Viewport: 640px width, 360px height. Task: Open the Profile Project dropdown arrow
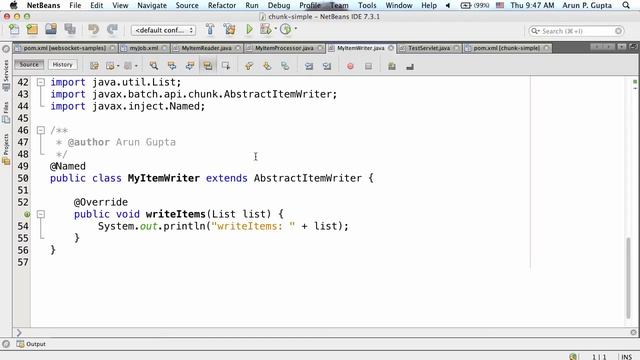[x=296, y=29]
